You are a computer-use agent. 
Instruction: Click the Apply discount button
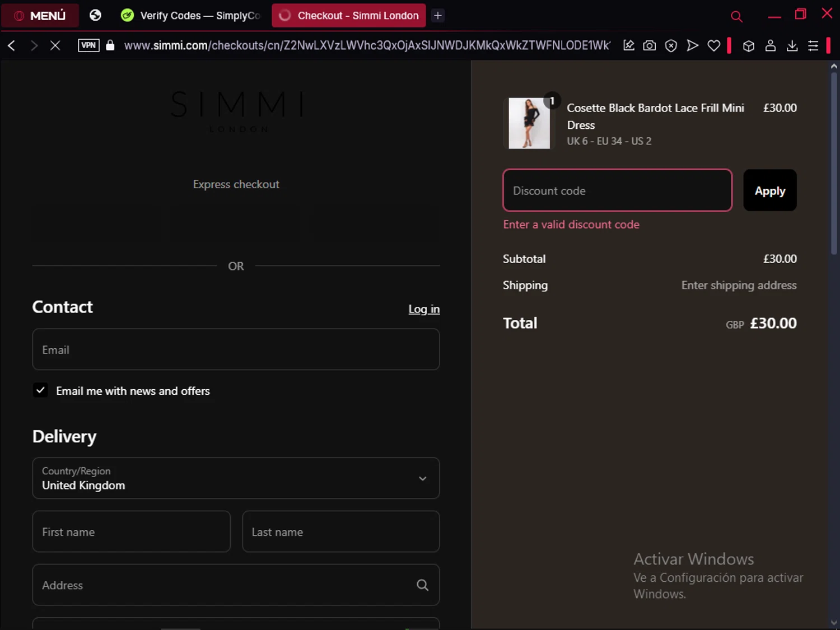pyautogui.click(x=769, y=190)
